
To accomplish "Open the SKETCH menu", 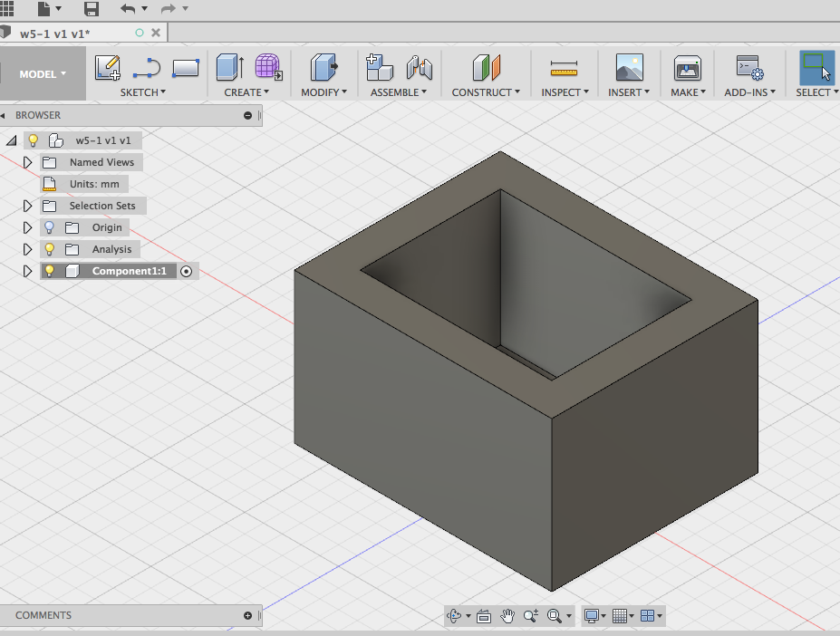I will [x=142, y=92].
